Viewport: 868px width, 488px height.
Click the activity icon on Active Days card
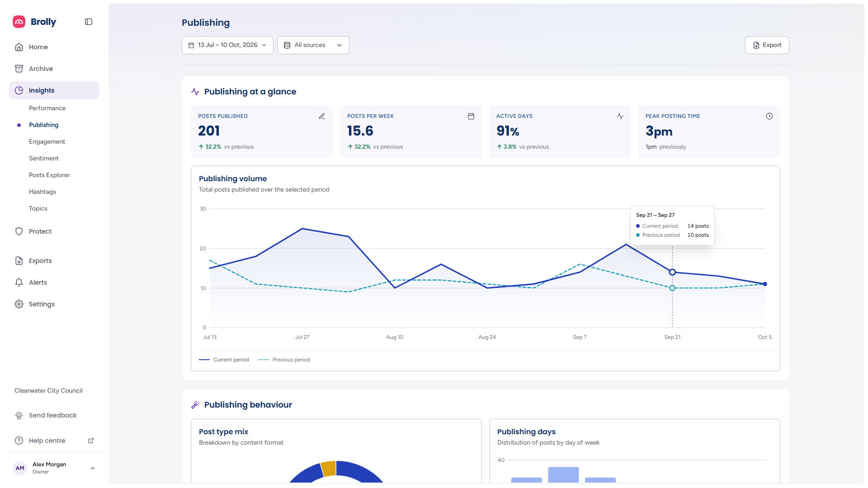tap(620, 116)
